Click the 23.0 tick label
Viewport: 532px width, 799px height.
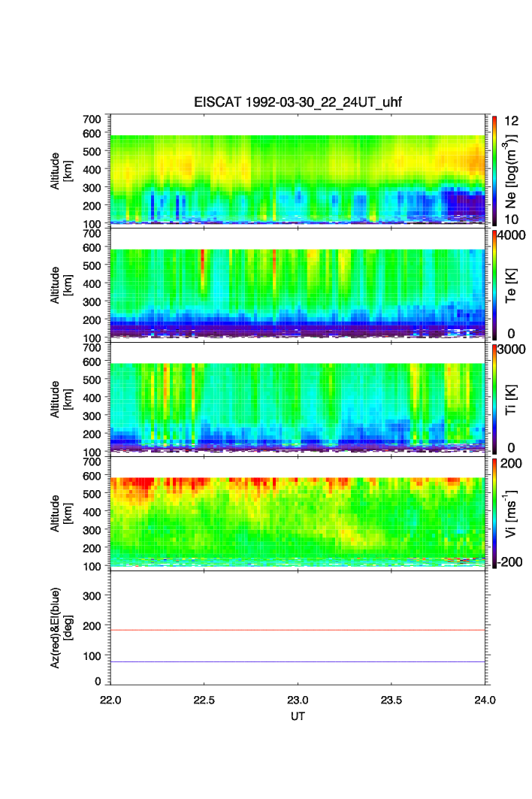pyautogui.click(x=298, y=700)
